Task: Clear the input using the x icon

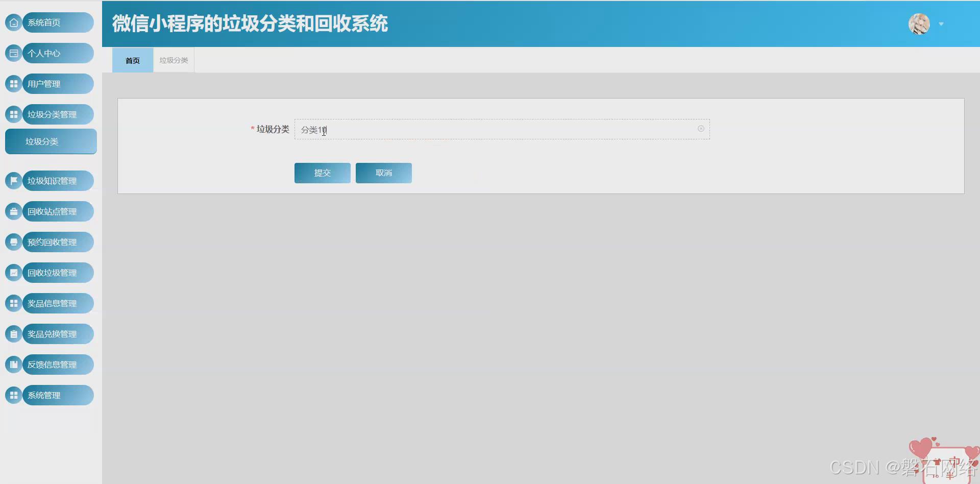Action: pos(701,129)
